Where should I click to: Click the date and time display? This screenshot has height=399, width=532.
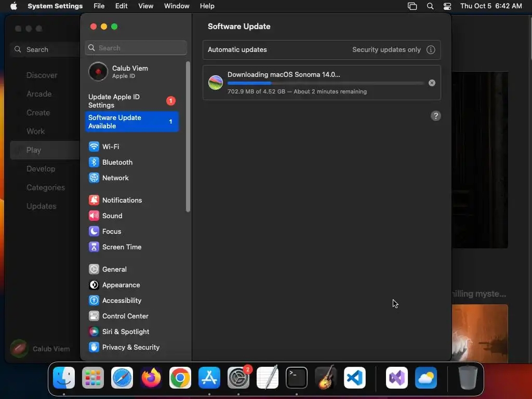pos(491,6)
